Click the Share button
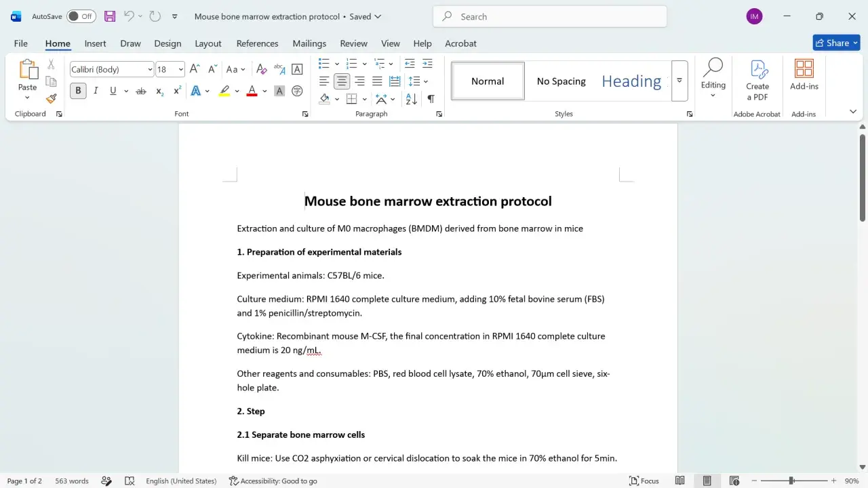 pyautogui.click(x=836, y=43)
